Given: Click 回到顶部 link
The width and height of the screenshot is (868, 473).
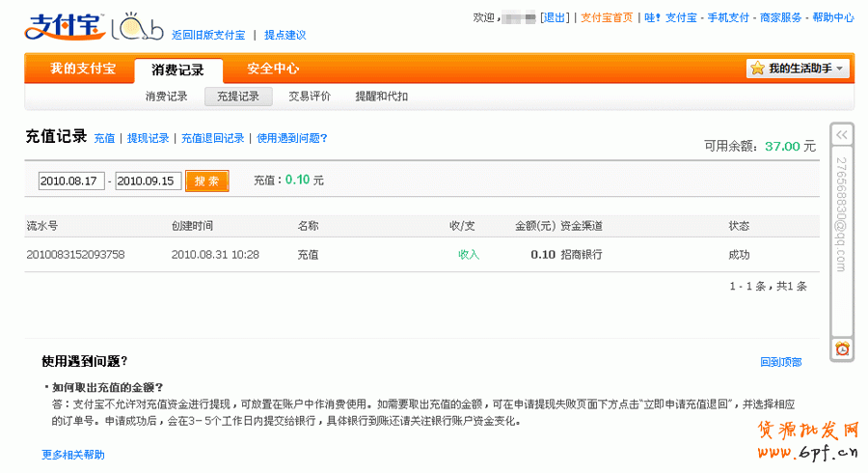Looking at the screenshot, I should pyautogui.click(x=780, y=362).
